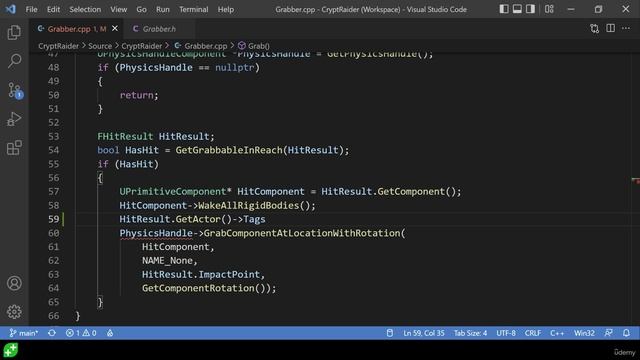Open the File menu
Viewport: 640px width, 360px height.
[31, 9]
